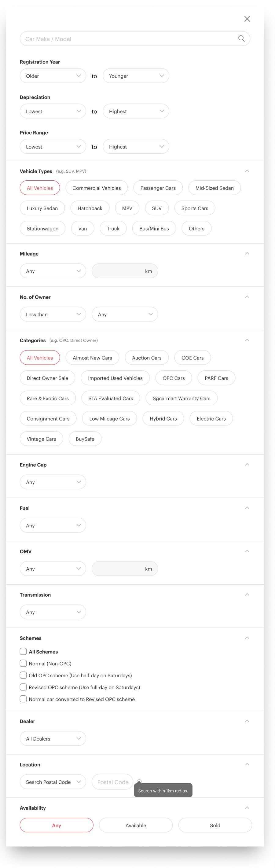Select All Vehicles under Vehicle Types
This screenshot has width=275, height=868.
tap(40, 188)
